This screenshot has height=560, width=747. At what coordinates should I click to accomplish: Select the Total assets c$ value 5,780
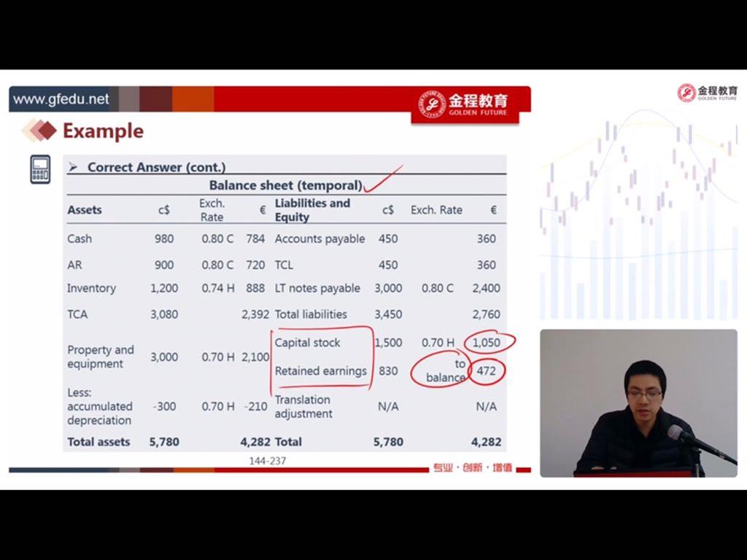164,442
